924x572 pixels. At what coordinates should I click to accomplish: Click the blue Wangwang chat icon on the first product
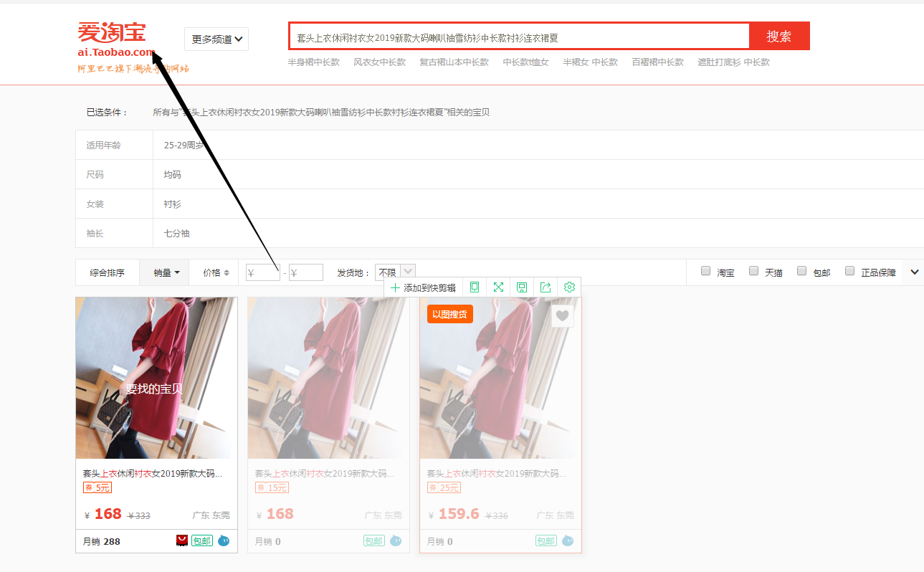(x=224, y=540)
